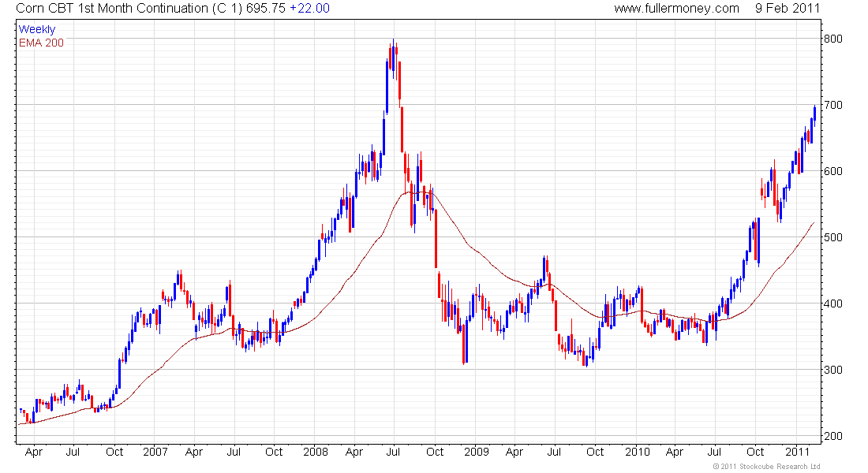Screen dimensions: 868x473
Task: Click the price change +22.00
Action: (309, 9)
